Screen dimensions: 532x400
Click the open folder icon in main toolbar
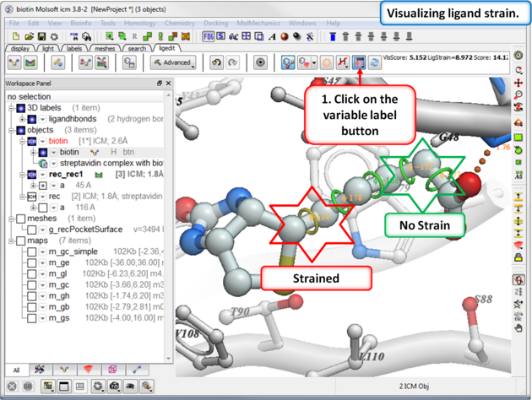[30, 36]
